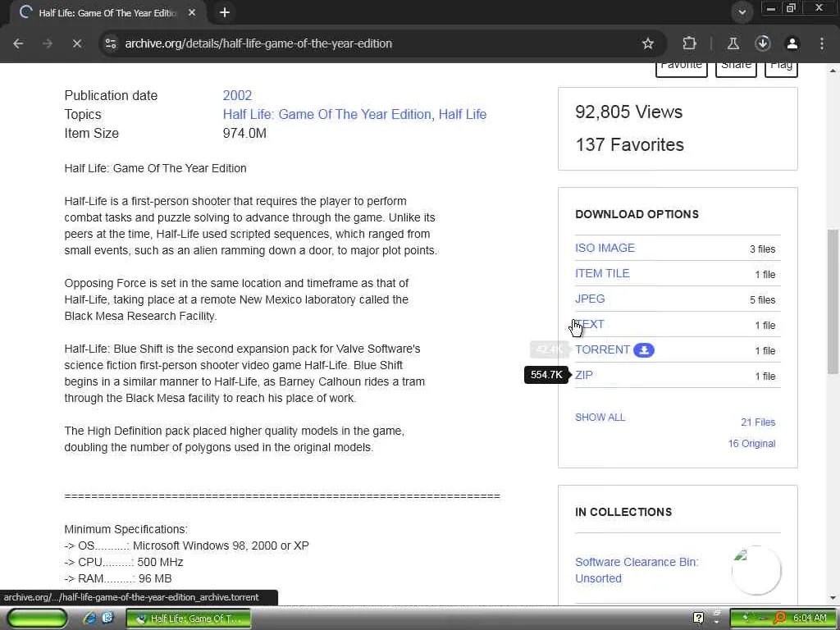Click the scrollbar down arrow

833,598
